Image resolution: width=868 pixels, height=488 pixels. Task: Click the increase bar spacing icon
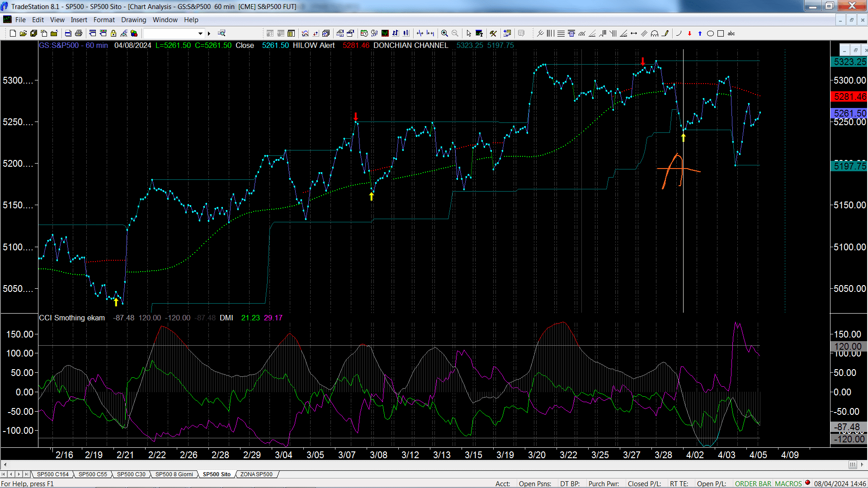click(x=430, y=33)
